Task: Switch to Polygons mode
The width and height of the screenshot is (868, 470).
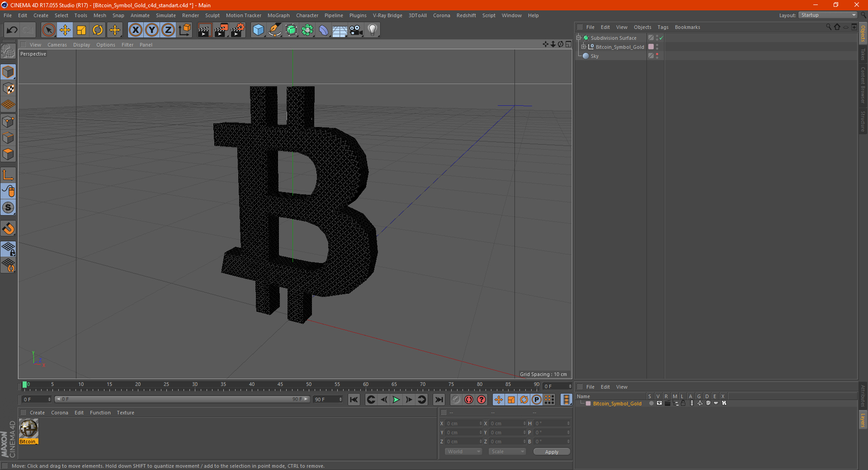Action: (x=8, y=154)
